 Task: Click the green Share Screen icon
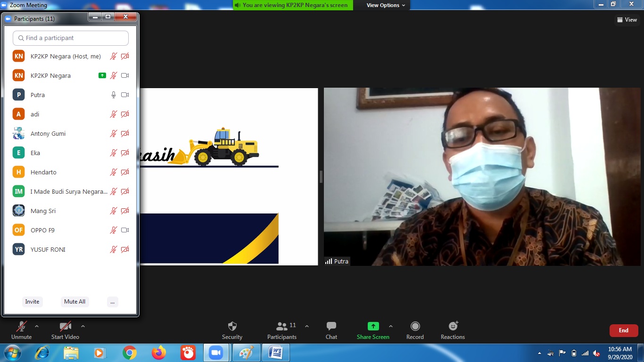373,326
